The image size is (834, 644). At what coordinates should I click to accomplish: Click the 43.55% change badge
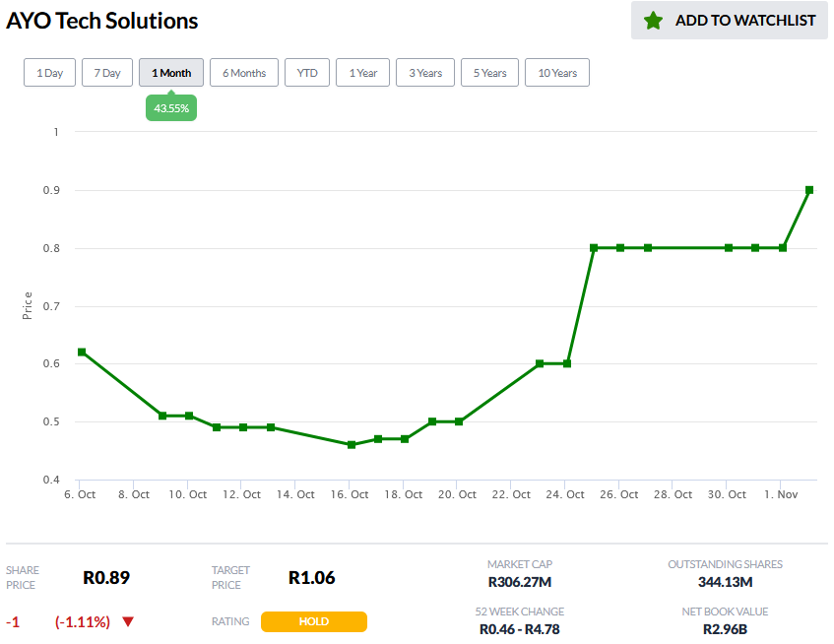(171, 108)
